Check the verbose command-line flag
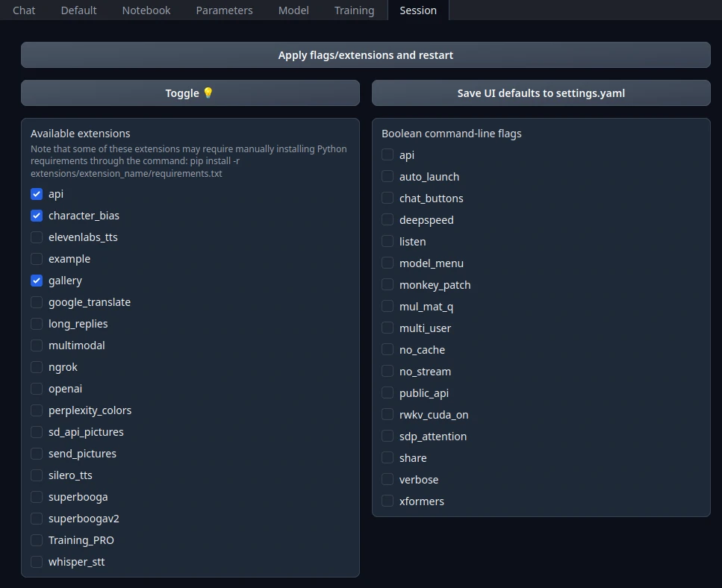Viewport: 722px width, 588px height. point(388,480)
